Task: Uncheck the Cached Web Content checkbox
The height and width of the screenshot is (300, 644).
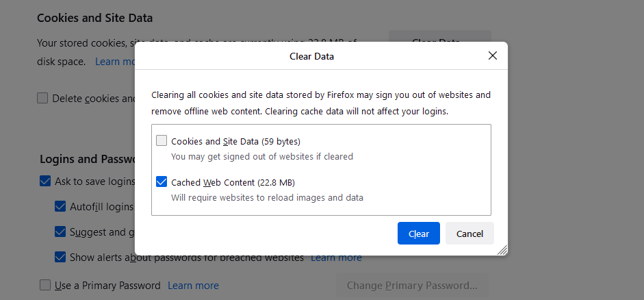Action: 162,182
